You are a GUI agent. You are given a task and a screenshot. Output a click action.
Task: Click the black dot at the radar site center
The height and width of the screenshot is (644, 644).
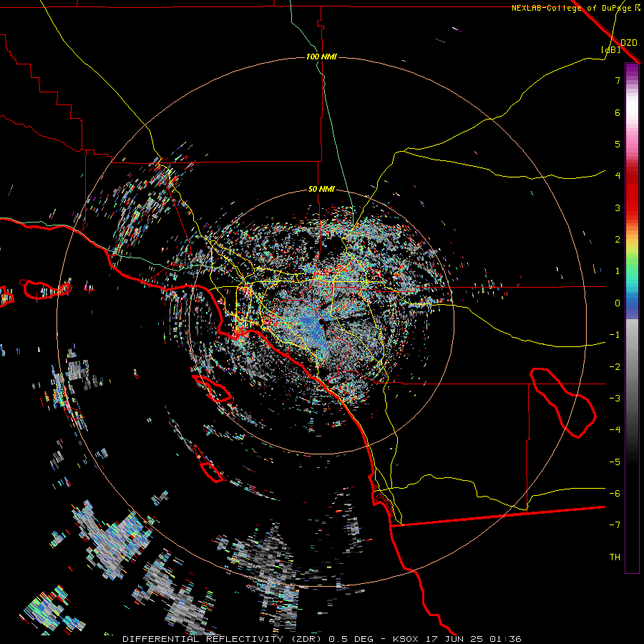[x=321, y=323]
